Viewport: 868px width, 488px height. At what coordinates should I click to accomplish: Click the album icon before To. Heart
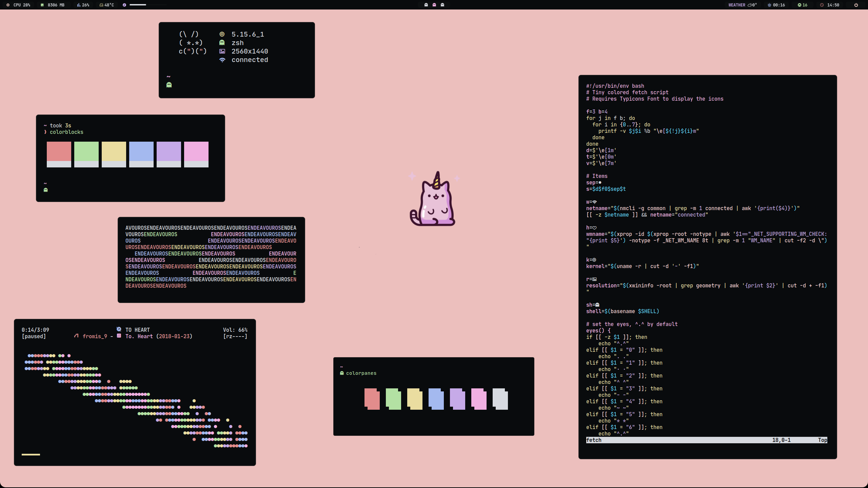coord(119,335)
